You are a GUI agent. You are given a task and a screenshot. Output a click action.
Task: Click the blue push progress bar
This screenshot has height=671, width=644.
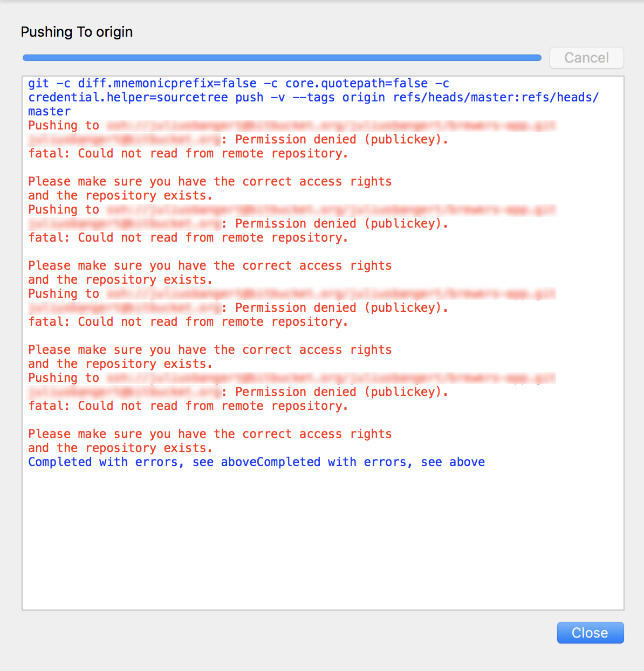pos(282,58)
